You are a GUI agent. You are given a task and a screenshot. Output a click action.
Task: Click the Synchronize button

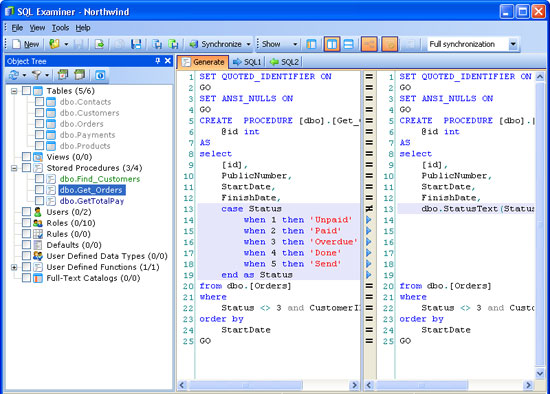click(215, 44)
